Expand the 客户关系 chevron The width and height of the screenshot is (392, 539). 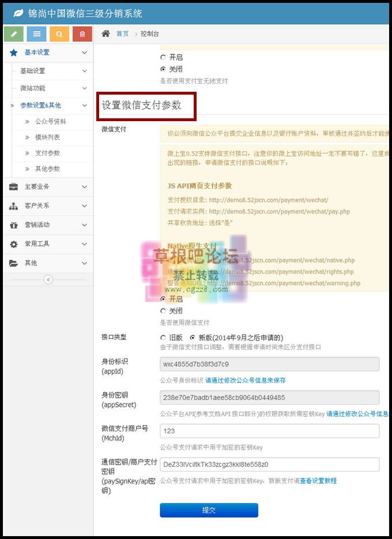coord(84,206)
